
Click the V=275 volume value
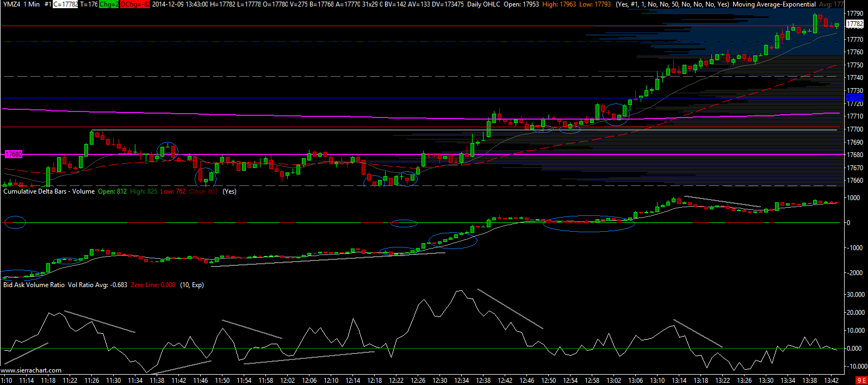pyautogui.click(x=299, y=4)
